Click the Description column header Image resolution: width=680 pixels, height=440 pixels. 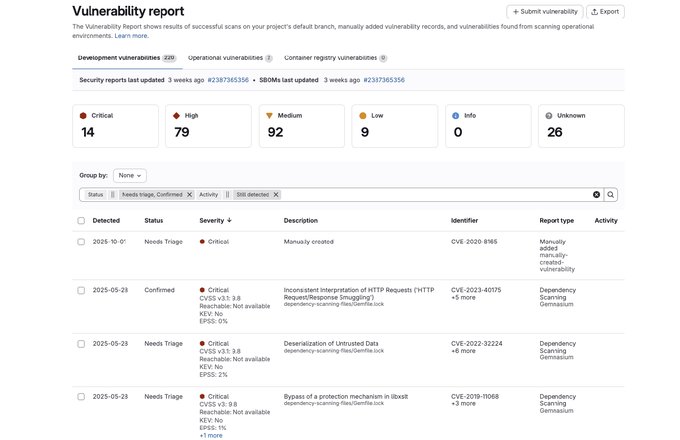pos(301,221)
